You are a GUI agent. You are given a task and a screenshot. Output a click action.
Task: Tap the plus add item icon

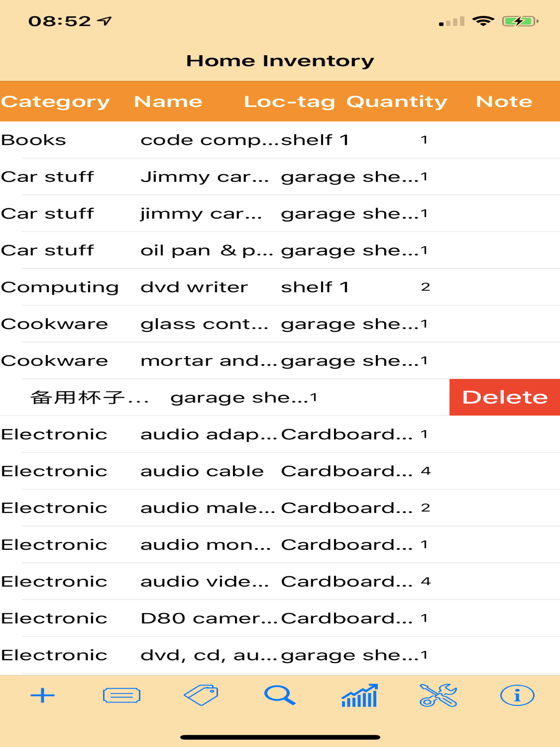pyautogui.click(x=43, y=696)
